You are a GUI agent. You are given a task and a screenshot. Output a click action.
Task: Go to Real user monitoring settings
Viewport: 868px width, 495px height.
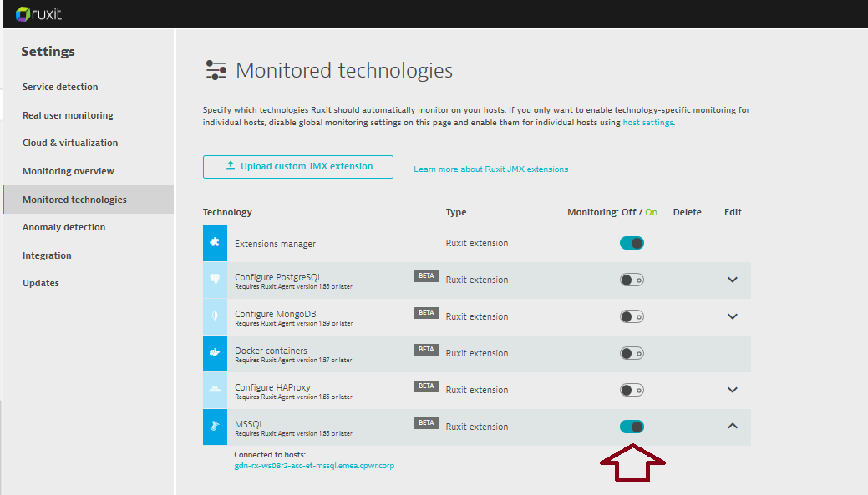tap(69, 115)
